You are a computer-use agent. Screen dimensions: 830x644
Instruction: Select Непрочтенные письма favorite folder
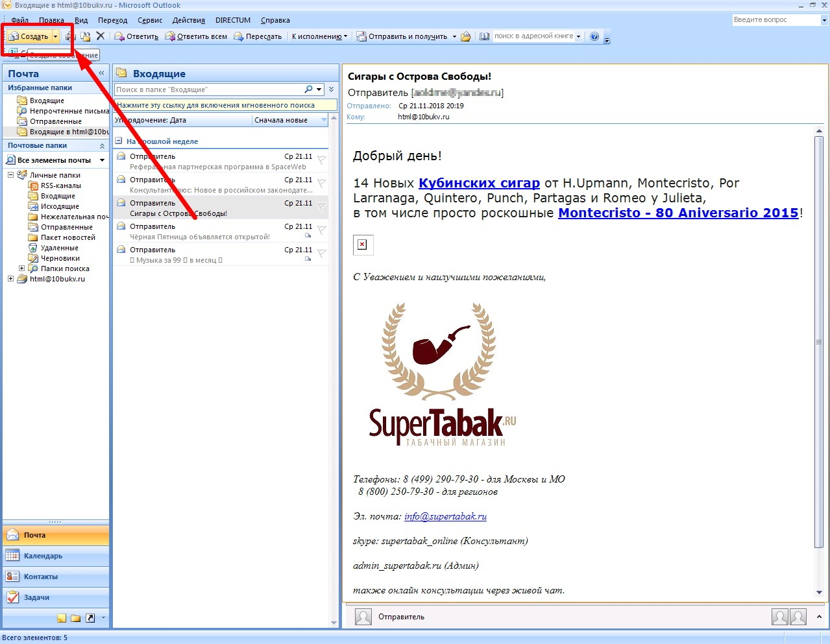click(x=62, y=111)
